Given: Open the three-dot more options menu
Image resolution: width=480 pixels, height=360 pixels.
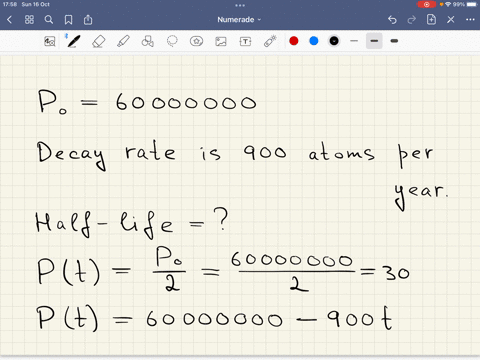Looking at the screenshot, I should pos(470,20).
